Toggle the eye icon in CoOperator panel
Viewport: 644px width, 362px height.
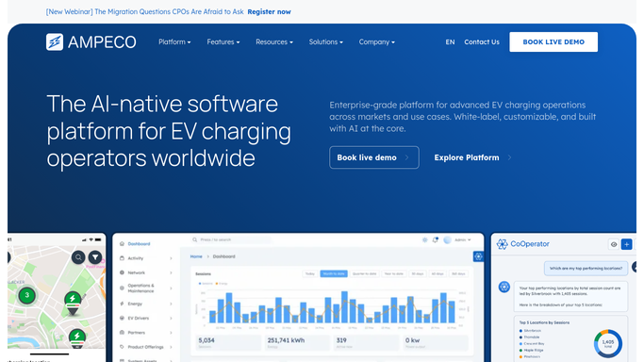pos(614,244)
